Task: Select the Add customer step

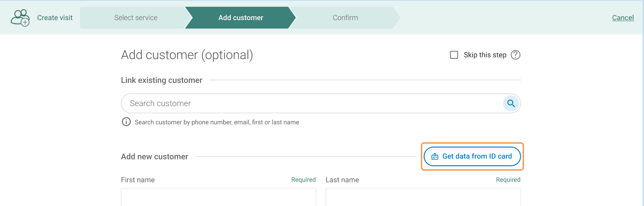Action: point(240,18)
